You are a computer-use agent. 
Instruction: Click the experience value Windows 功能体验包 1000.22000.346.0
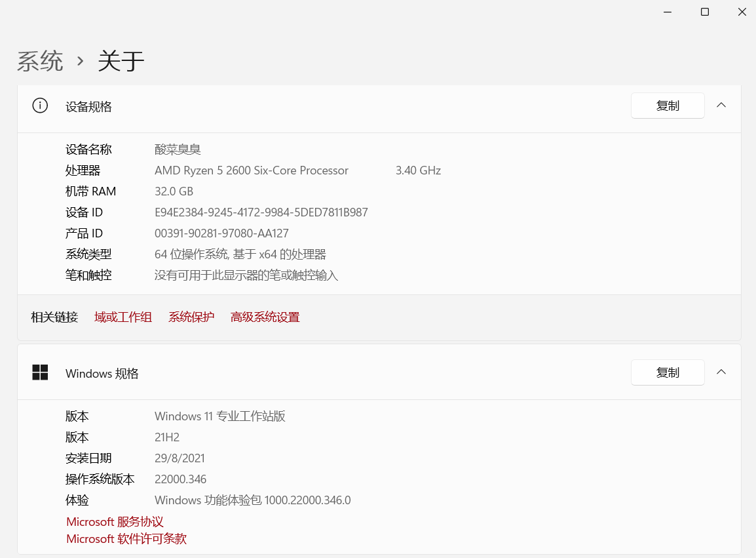253,500
